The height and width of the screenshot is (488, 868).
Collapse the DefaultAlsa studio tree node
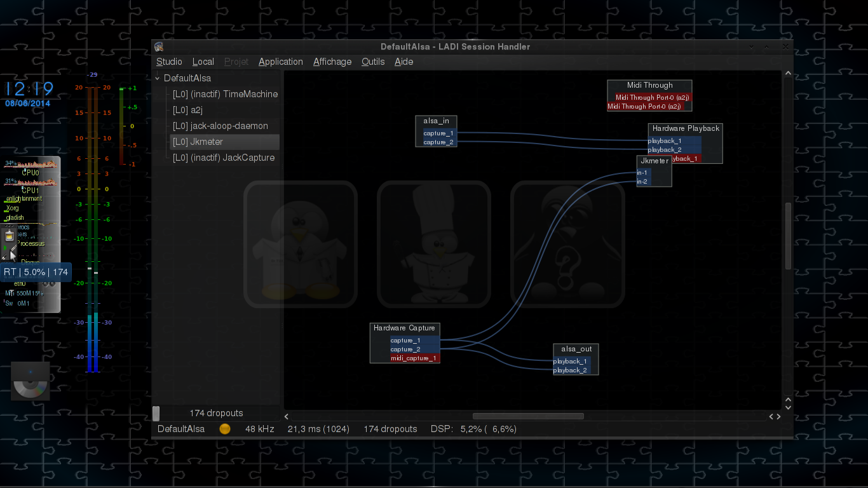[158, 78]
